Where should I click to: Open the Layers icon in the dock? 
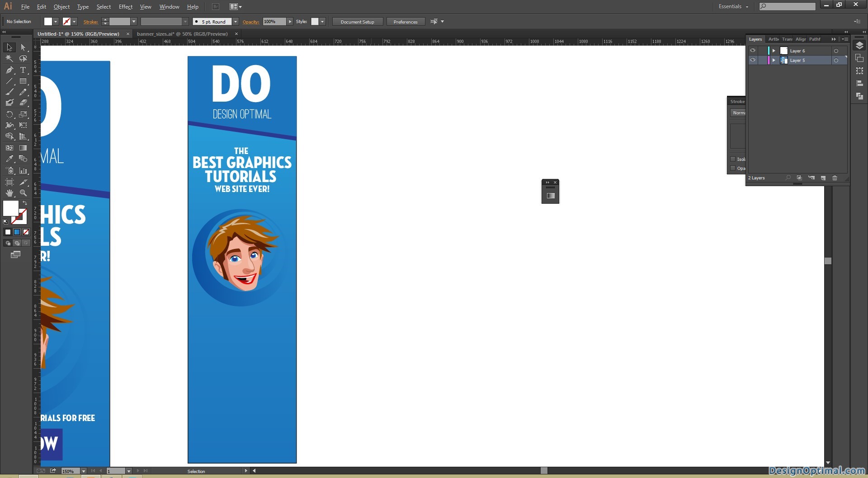(x=859, y=46)
